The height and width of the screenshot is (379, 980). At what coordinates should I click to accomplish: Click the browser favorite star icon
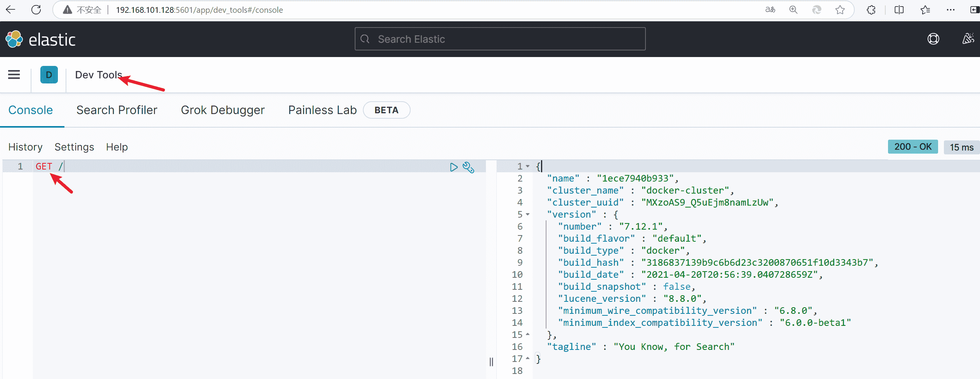click(840, 10)
